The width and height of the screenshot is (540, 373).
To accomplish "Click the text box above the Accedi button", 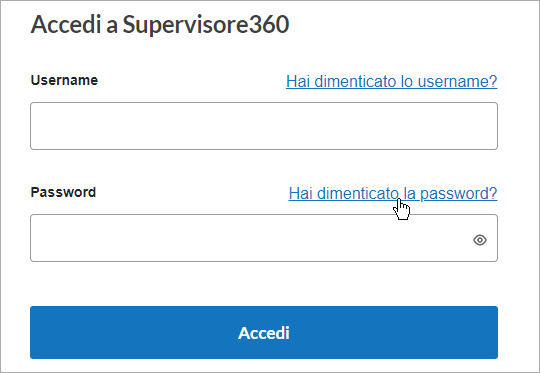I will coord(264,238).
